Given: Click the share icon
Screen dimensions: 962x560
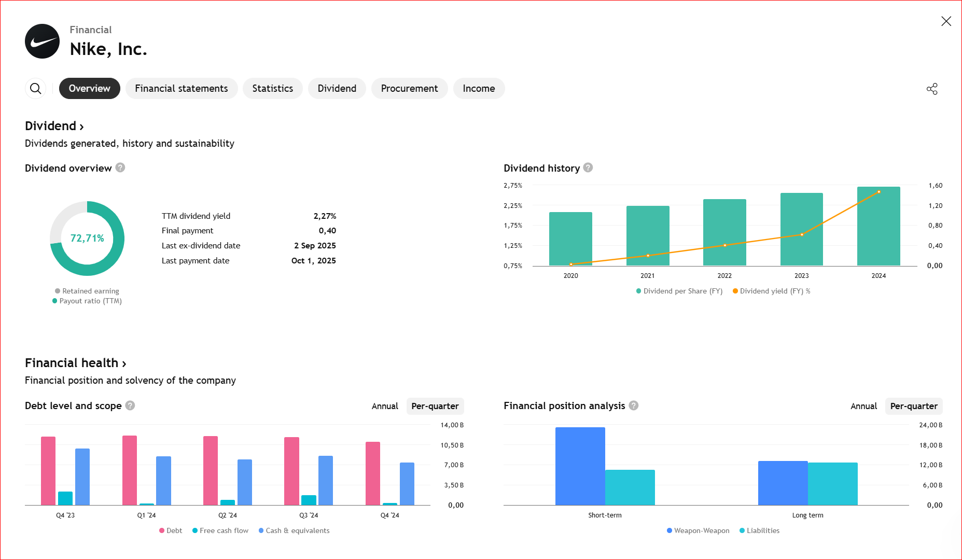Looking at the screenshot, I should pyautogui.click(x=932, y=89).
